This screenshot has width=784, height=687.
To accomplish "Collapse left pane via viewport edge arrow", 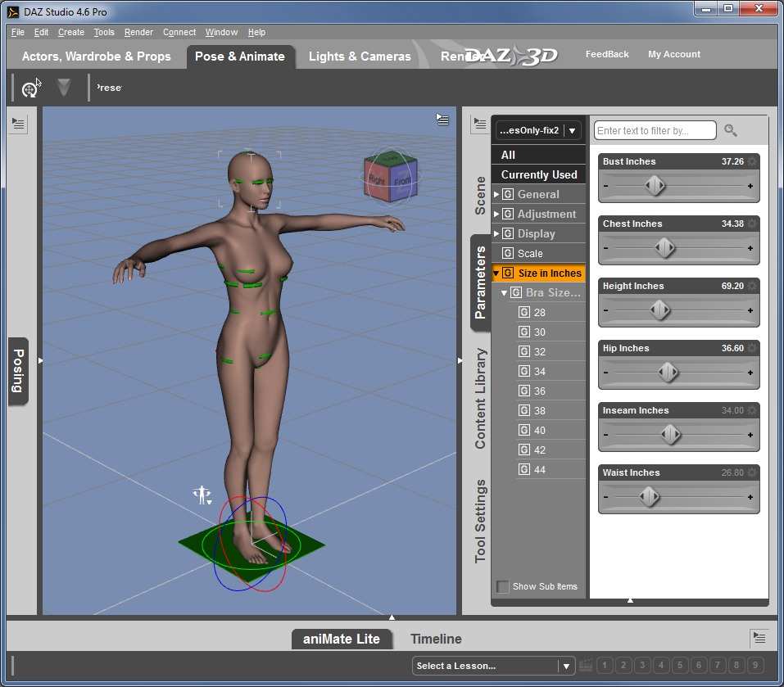I will pyautogui.click(x=40, y=360).
